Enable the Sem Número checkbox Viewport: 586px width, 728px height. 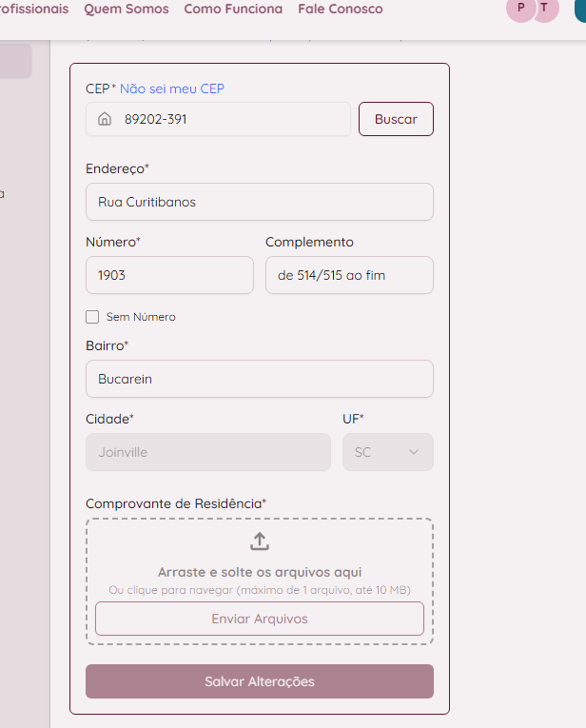click(92, 317)
